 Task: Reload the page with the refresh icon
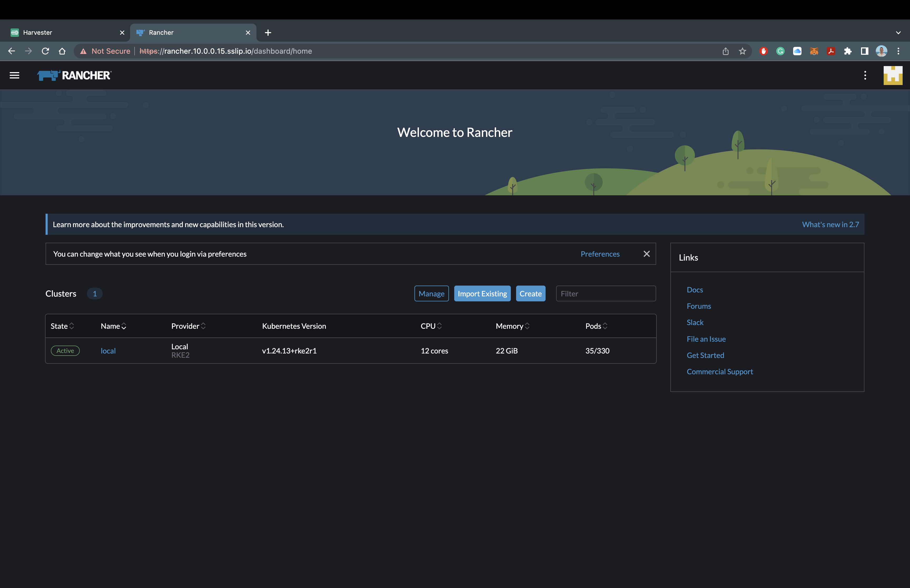(46, 51)
